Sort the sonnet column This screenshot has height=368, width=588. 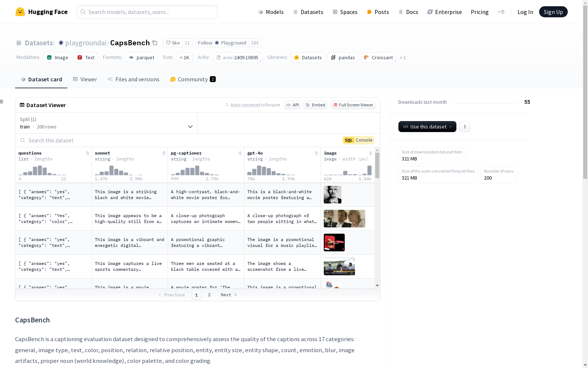(x=164, y=153)
